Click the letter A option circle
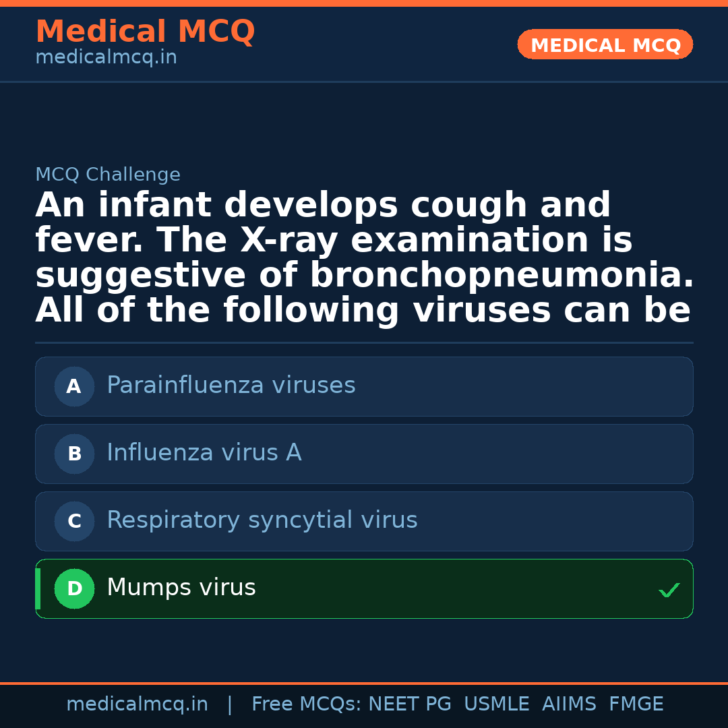 (x=74, y=387)
